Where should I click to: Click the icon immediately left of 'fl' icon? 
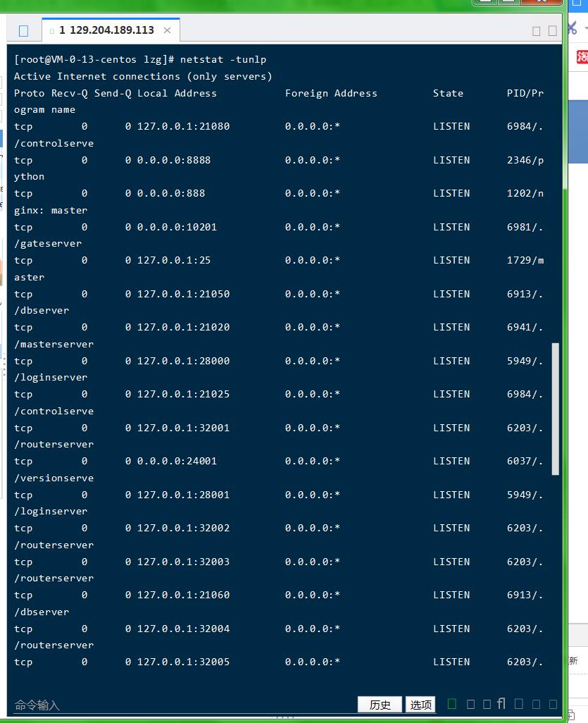coord(486,704)
